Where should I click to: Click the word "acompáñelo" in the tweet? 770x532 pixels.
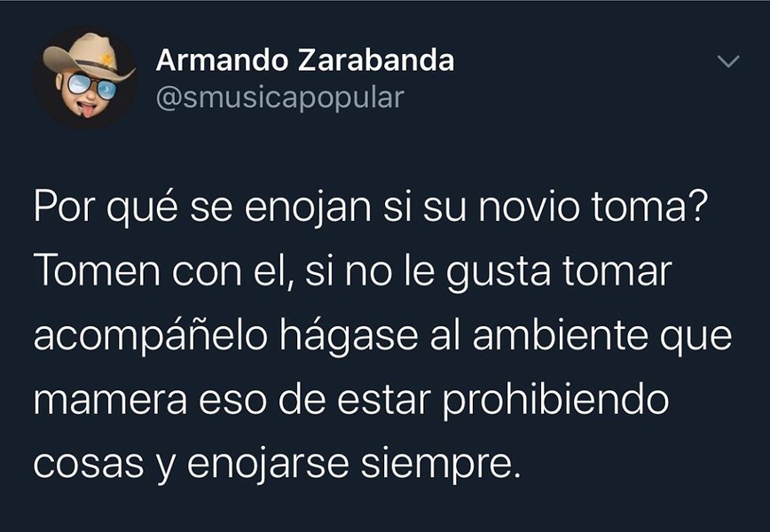151,336
